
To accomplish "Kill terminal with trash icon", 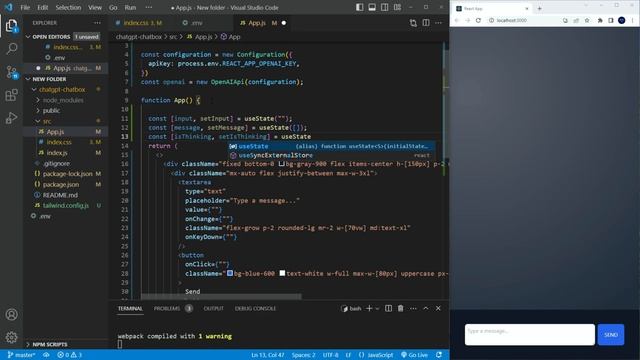I will click(x=401, y=309).
